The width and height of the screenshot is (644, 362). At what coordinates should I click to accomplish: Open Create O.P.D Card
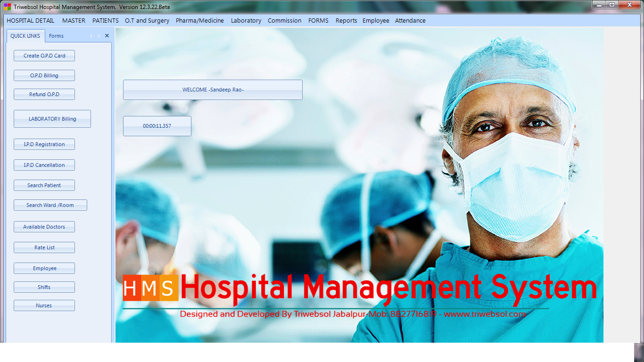coord(44,55)
